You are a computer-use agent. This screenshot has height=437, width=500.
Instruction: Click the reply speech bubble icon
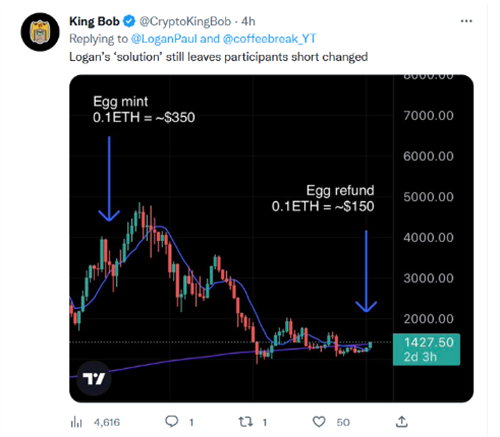click(x=172, y=422)
